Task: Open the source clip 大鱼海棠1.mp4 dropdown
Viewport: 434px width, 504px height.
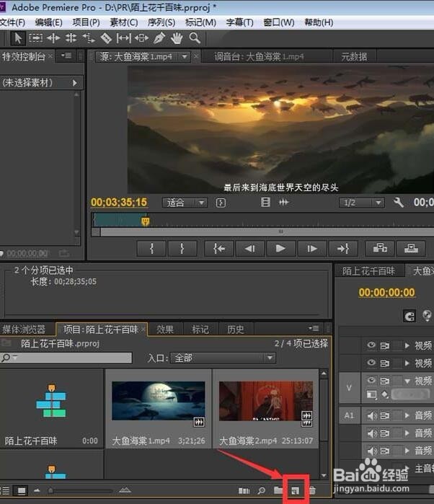Action: (185, 57)
